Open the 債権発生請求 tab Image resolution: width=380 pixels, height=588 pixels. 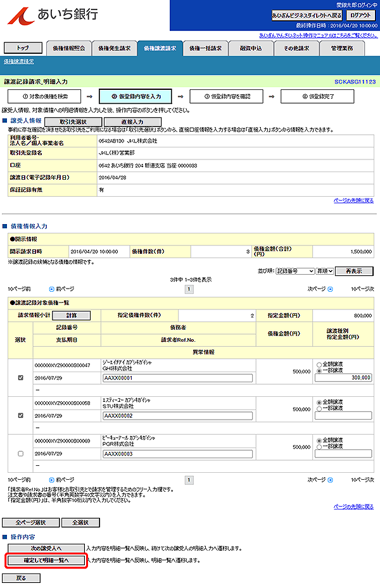pyautogui.click(x=115, y=48)
